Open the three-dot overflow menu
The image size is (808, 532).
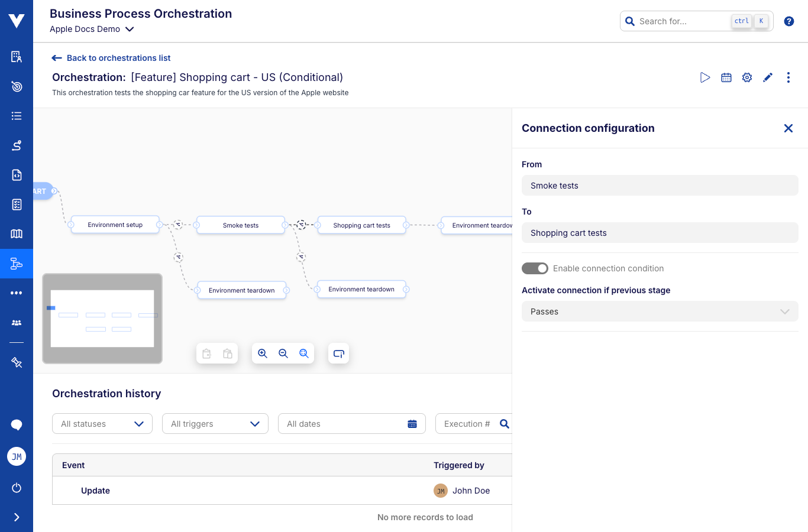pos(788,77)
